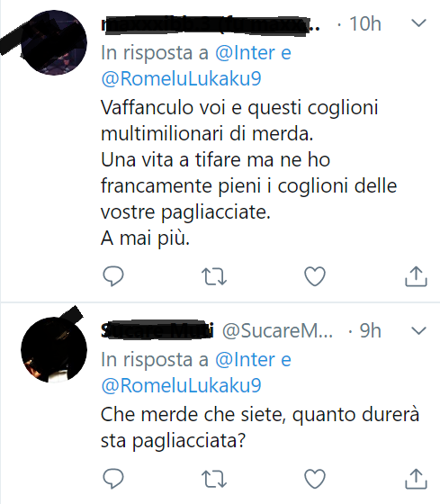The height and width of the screenshot is (504, 440).
Task: Expand the 9h tweet's options chevron
Action: (418, 330)
